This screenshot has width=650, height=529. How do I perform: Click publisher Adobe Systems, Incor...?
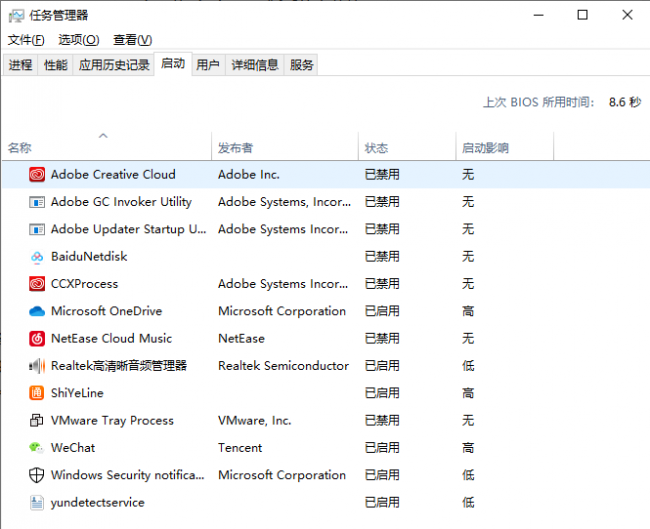coord(284,202)
